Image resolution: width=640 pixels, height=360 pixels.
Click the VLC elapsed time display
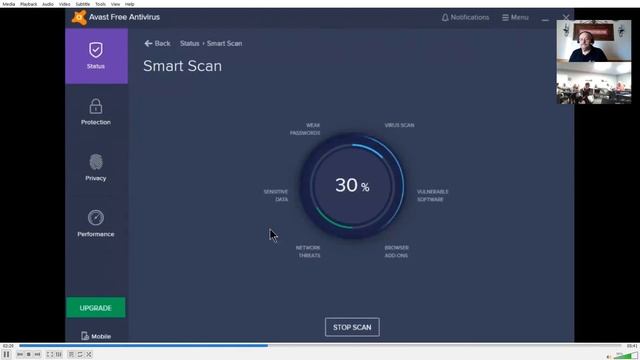8,346
